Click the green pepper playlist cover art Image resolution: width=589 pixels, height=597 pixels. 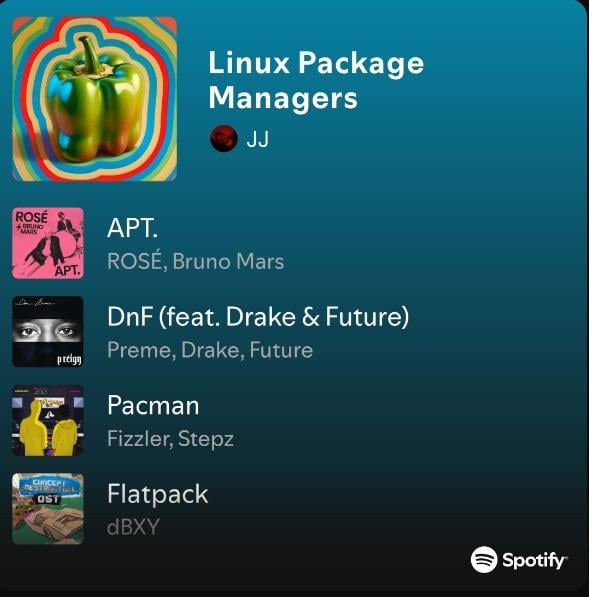point(94,99)
